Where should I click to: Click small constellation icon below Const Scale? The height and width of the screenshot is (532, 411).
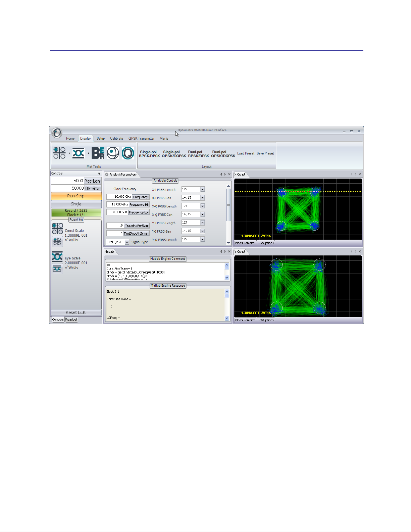click(57, 241)
